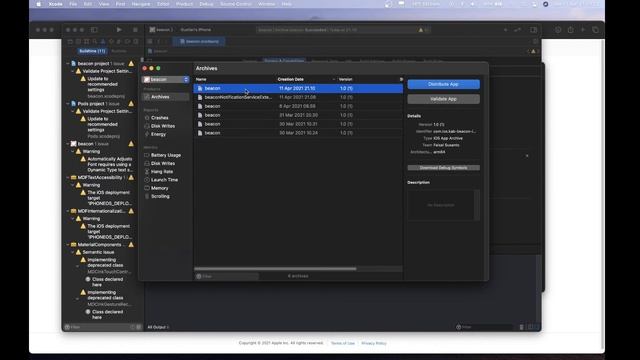Collapse the Semantic Issue group
The image size is (640, 360).
(73, 252)
